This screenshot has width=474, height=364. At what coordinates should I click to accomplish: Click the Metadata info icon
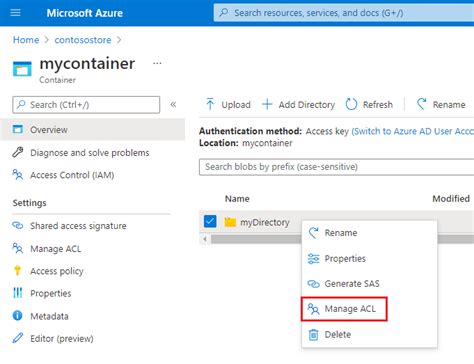coord(18,315)
